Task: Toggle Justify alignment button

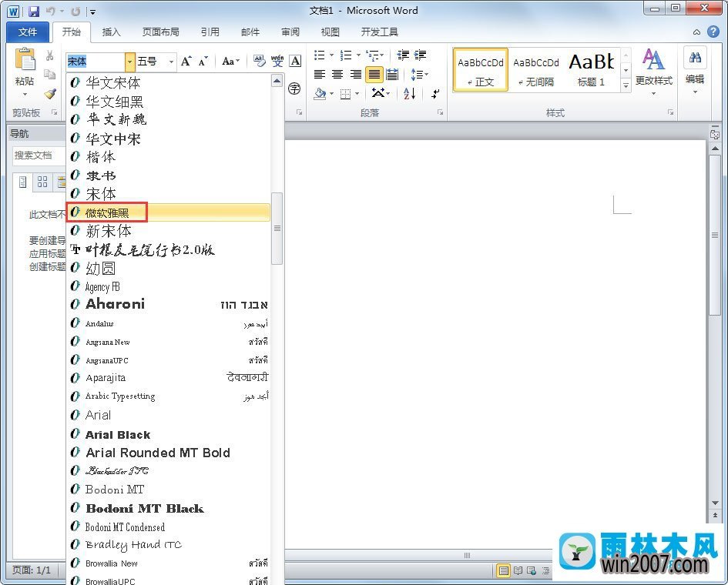Action: 374,74
